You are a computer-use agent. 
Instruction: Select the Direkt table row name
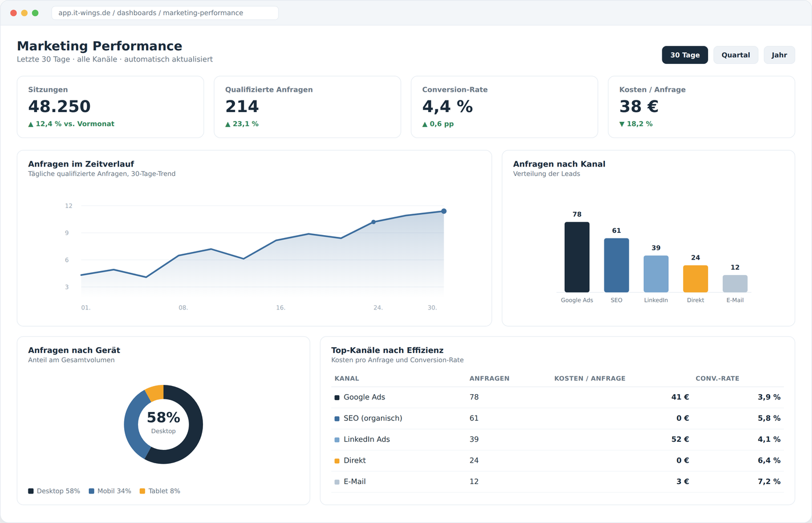(x=355, y=460)
